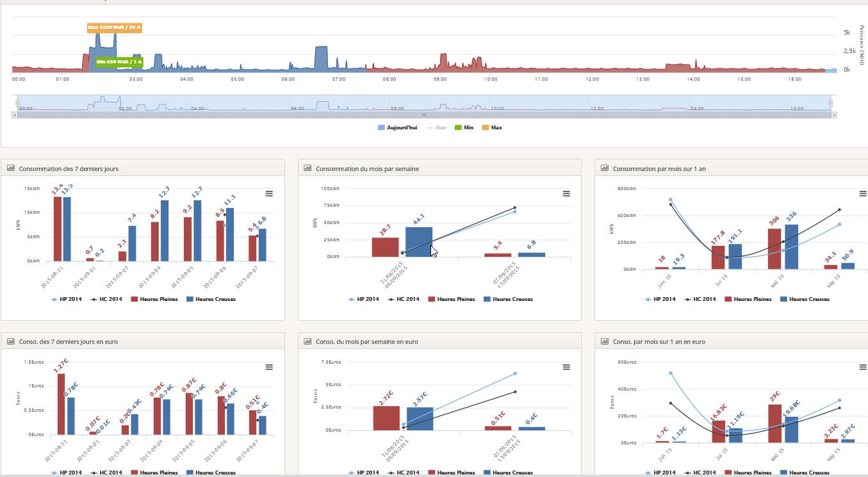Click panel title Conso. des 7 derniers jours en euro
This screenshot has width=868, height=477.
pyautogui.click(x=69, y=342)
